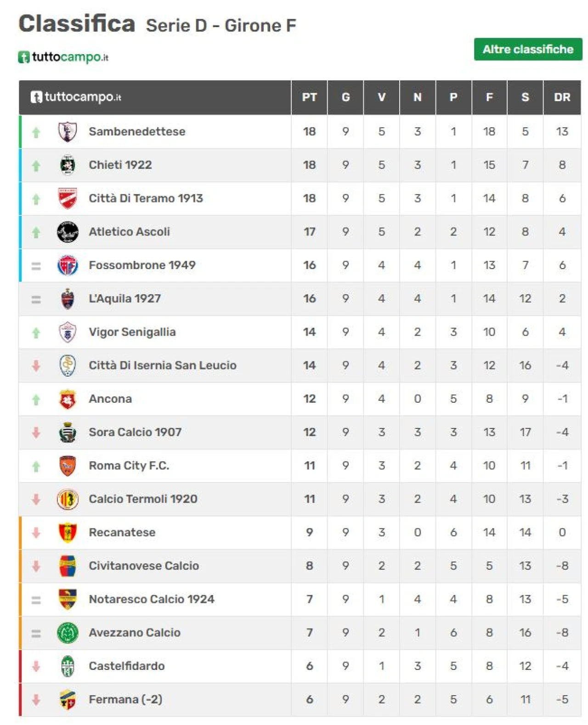The width and height of the screenshot is (588, 725).
Task: Open the Vigor Senigallia team link
Action: (132, 332)
